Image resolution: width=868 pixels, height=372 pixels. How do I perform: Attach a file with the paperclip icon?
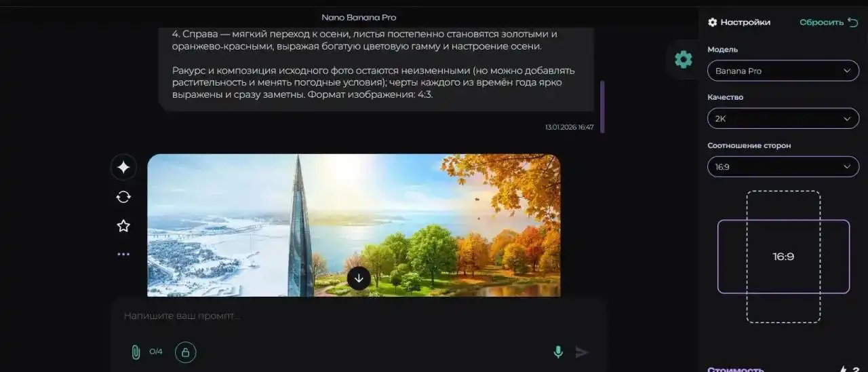136,352
